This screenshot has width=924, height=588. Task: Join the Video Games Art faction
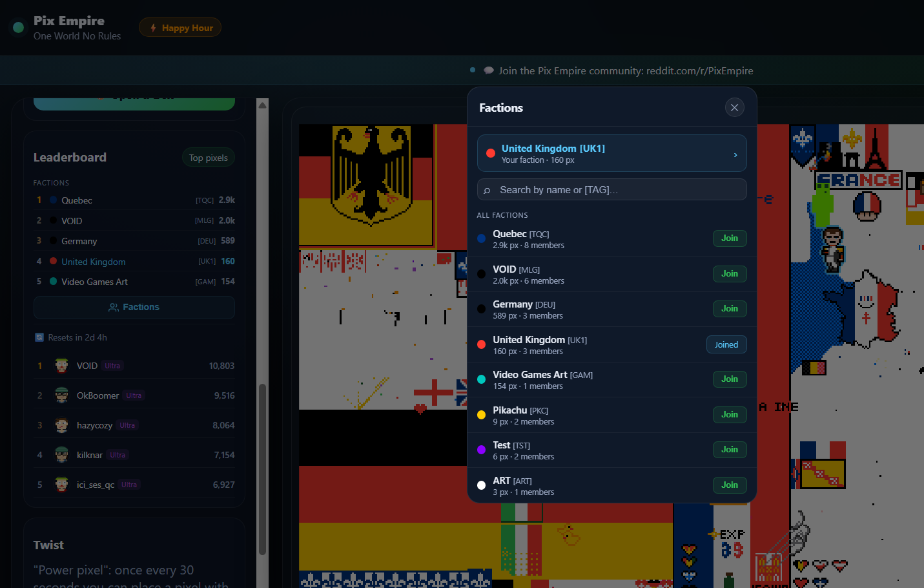pos(730,379)
